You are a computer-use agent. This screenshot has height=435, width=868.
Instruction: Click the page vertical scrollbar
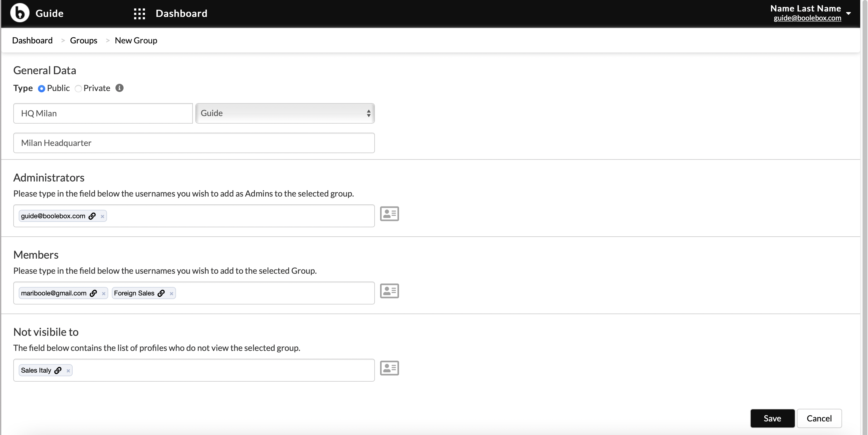click(864, 217)
